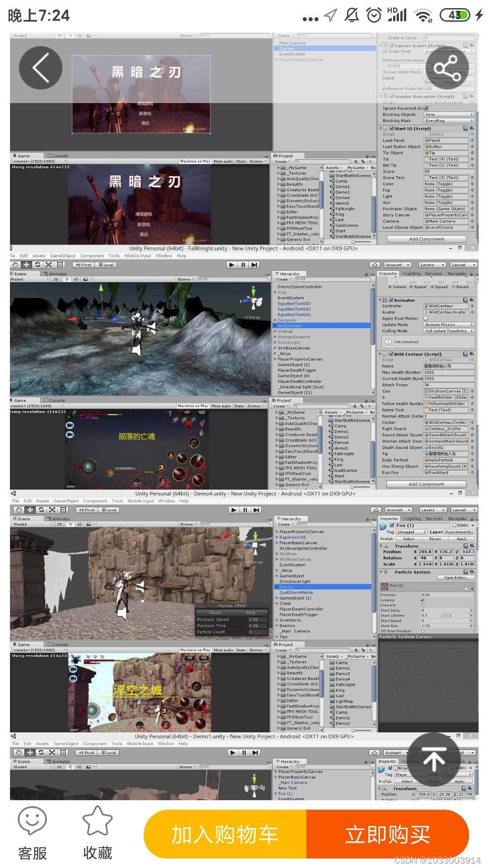Select the Rotate tool in FallKnight.unity window
Screen dimensions: 488x868
click(x=38, y=265)
